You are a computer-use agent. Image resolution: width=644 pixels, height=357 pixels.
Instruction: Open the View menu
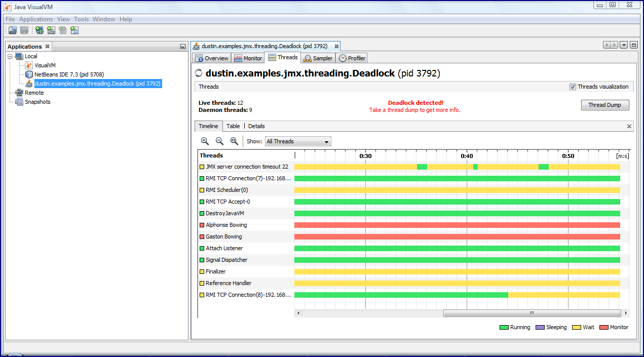(x=63, y=19)
